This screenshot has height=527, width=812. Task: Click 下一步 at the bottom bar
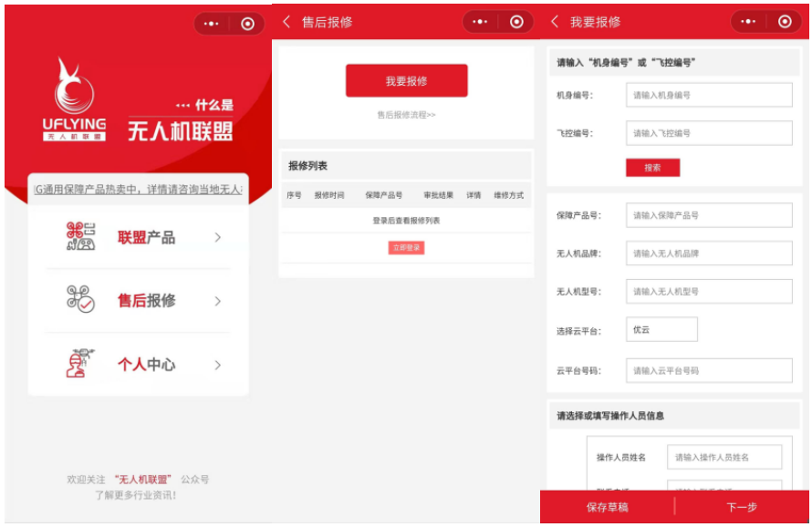click(x=742, y=506)
